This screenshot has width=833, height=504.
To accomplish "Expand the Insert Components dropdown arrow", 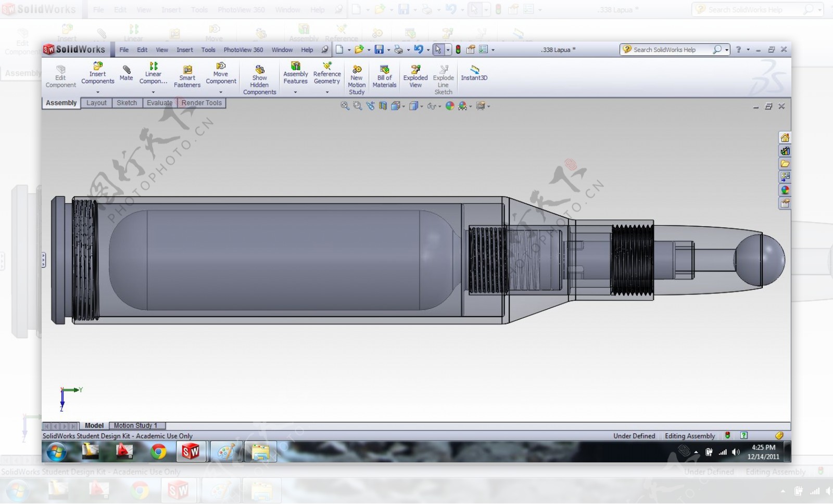I will [97, 92].
